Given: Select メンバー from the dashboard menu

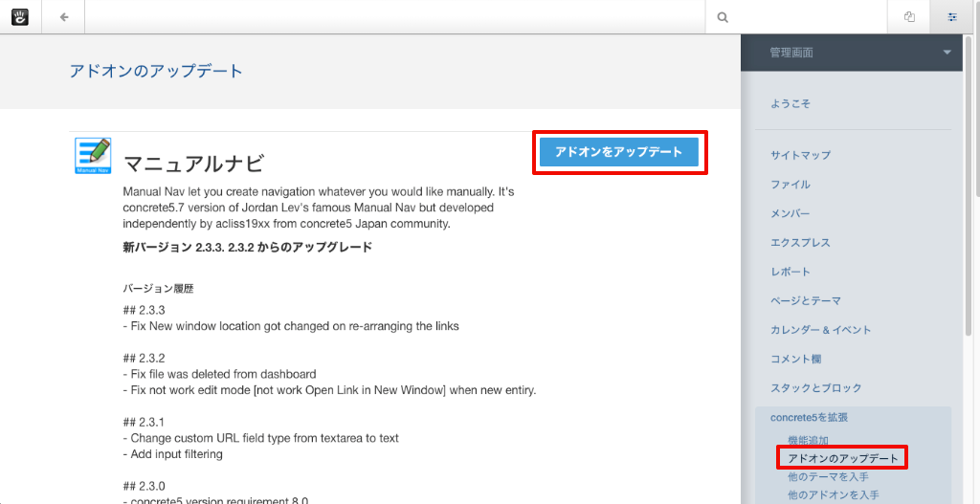Looking at the screenshot, I should click(x=791, y=213).
